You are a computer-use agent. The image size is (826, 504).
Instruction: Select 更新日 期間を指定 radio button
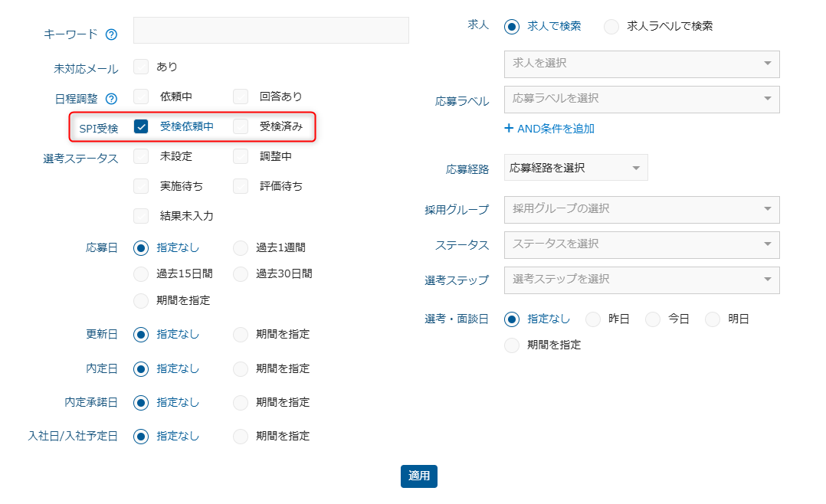pos(241,335)
